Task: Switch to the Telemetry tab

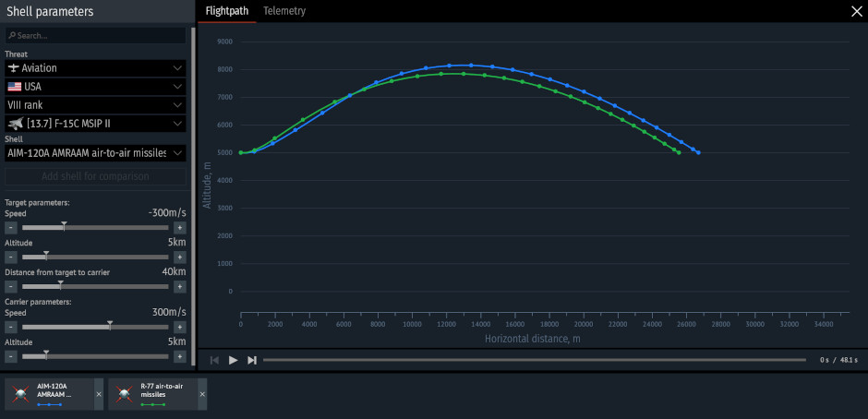Action: click(284, 11)
